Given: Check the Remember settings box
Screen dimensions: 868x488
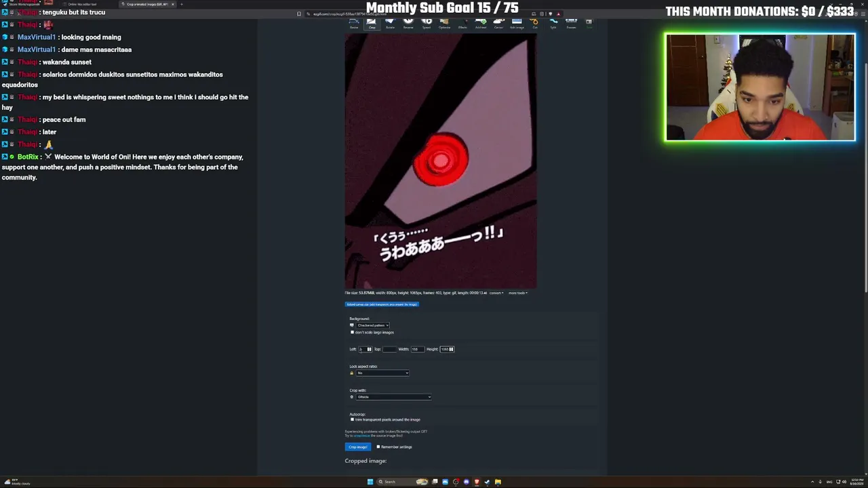Looking at the screenshot, I should 378,447.
